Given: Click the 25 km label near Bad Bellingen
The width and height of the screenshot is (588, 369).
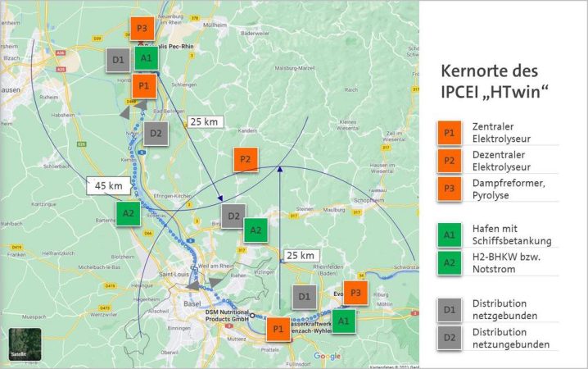Looking at the screenshot, I should [x=203, y=122].
